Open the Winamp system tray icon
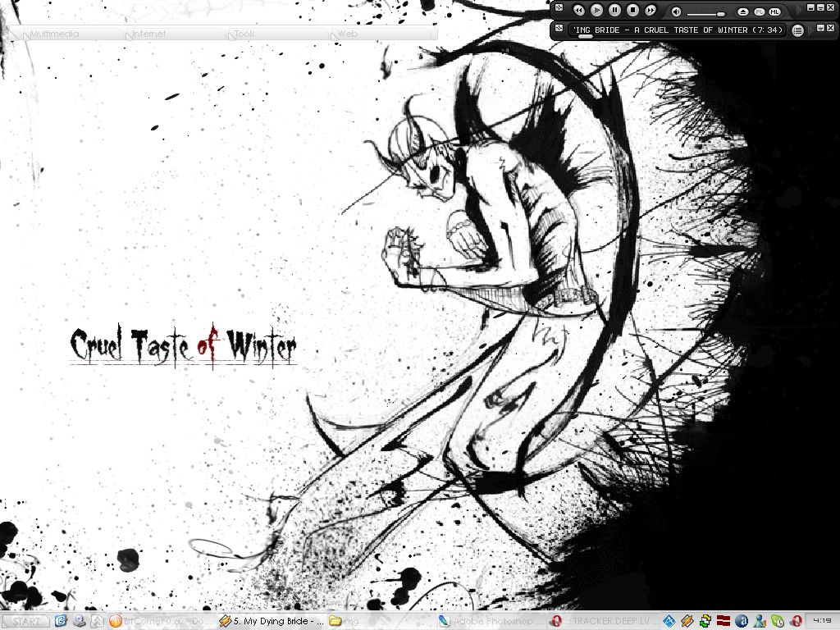Screen dimensions: 840x630 [687, 622]
